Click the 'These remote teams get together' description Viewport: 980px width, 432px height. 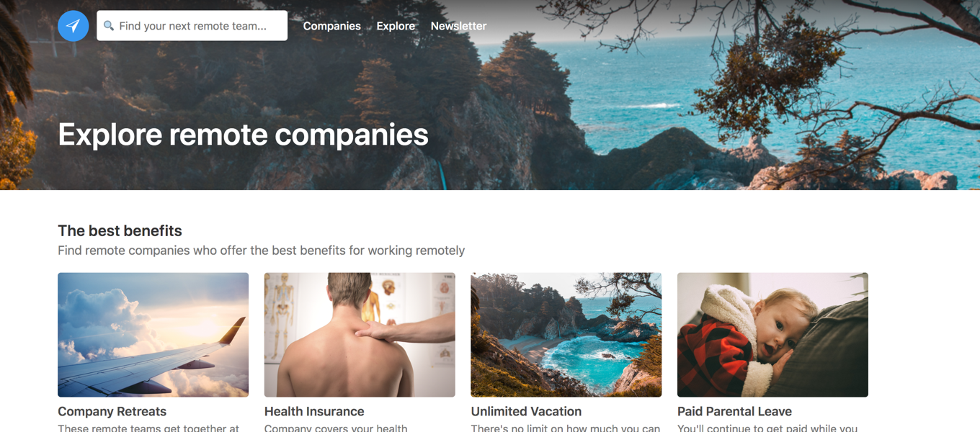[x=148, y=428]
